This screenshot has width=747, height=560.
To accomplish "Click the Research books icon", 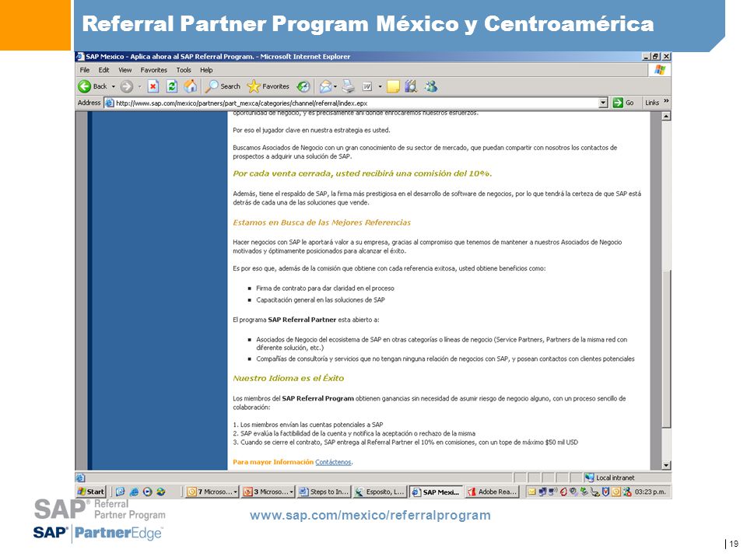I will (411, 86).
